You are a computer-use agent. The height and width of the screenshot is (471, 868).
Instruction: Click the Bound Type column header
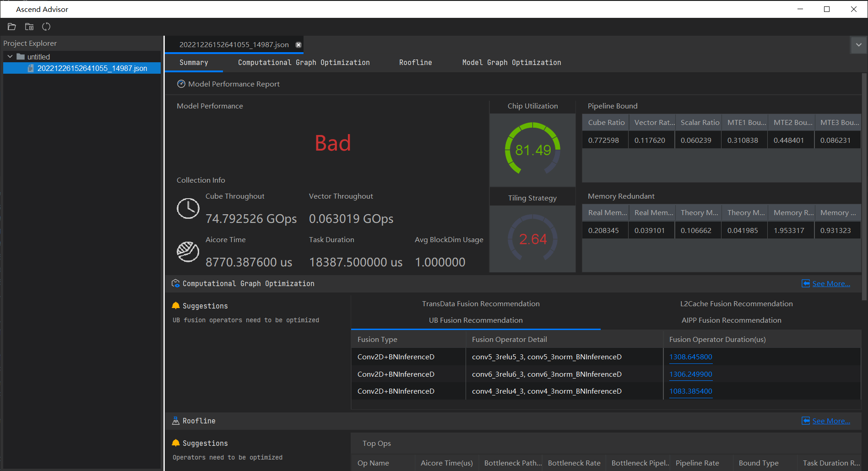click(765, 463)
